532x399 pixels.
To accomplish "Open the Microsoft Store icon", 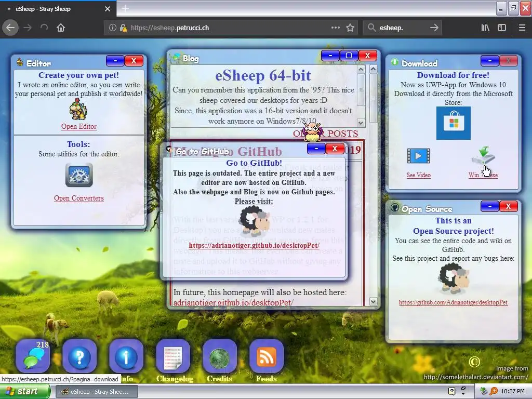I will [x=453, y=123].
